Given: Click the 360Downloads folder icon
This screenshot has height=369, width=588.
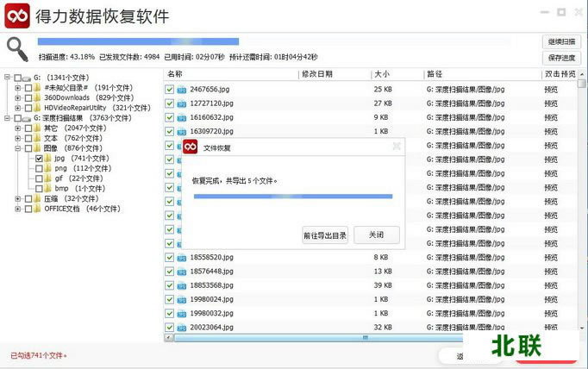Looking at the screenshot, I should click(x=38, y=97).
